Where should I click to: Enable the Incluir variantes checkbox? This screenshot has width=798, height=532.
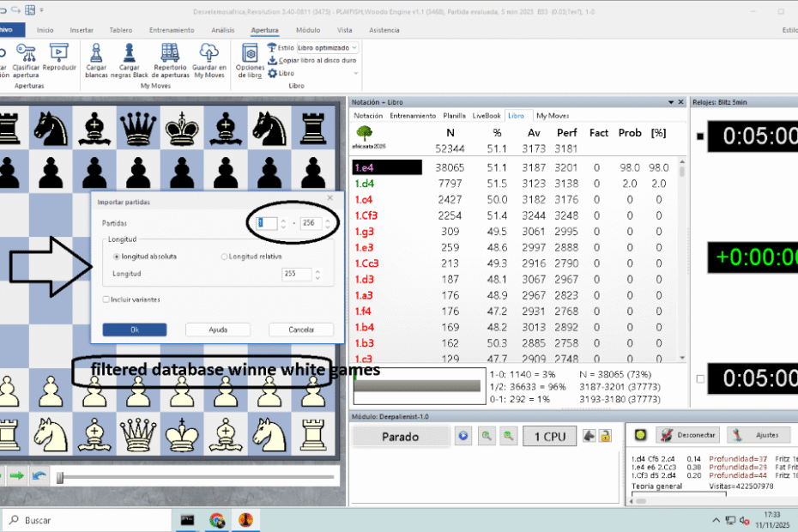(x=106, y=299)
